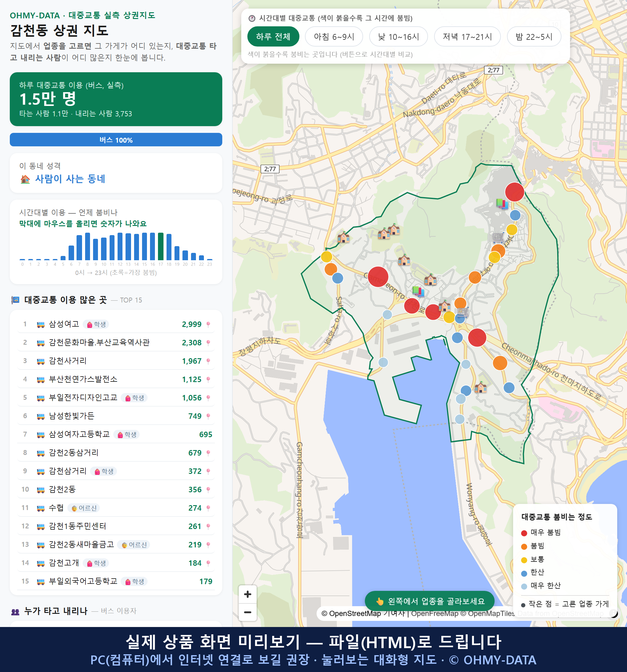The width and height of the screenshot is (627, 672).
Task: Click the 한산 blue legend dot
Action: coord(524,573)
